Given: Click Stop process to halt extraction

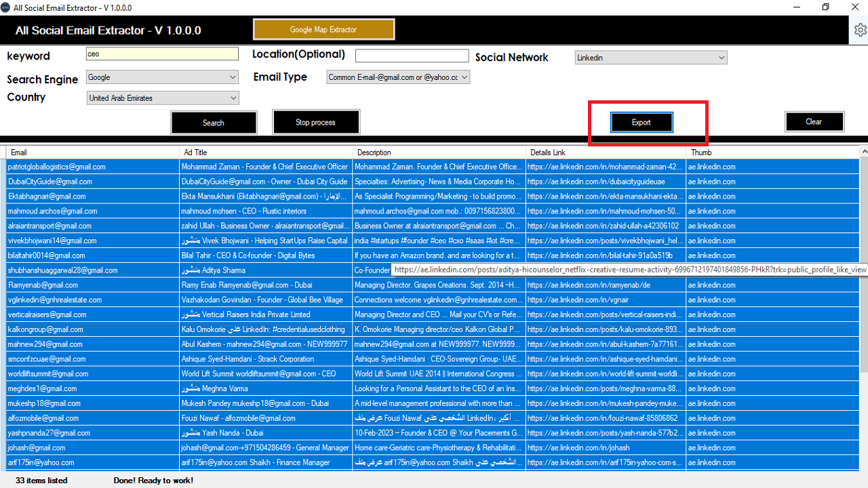Looking at the screenshot, I should [315, 121].
